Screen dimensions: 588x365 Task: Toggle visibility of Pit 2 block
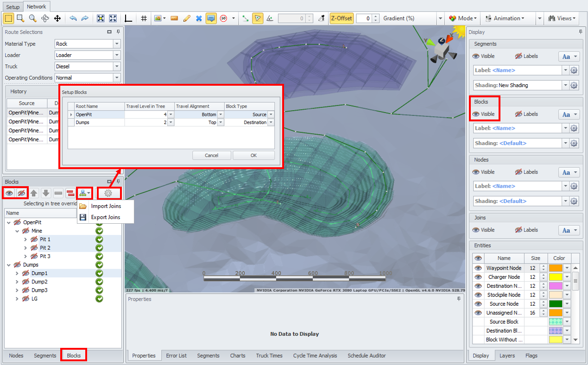coord(34,248)
